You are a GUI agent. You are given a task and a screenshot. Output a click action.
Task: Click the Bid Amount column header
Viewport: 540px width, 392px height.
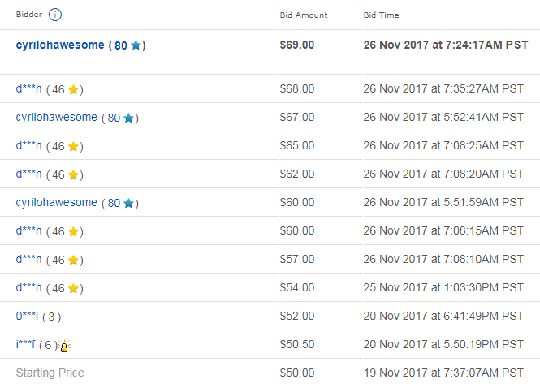click(x=304, y=15)
